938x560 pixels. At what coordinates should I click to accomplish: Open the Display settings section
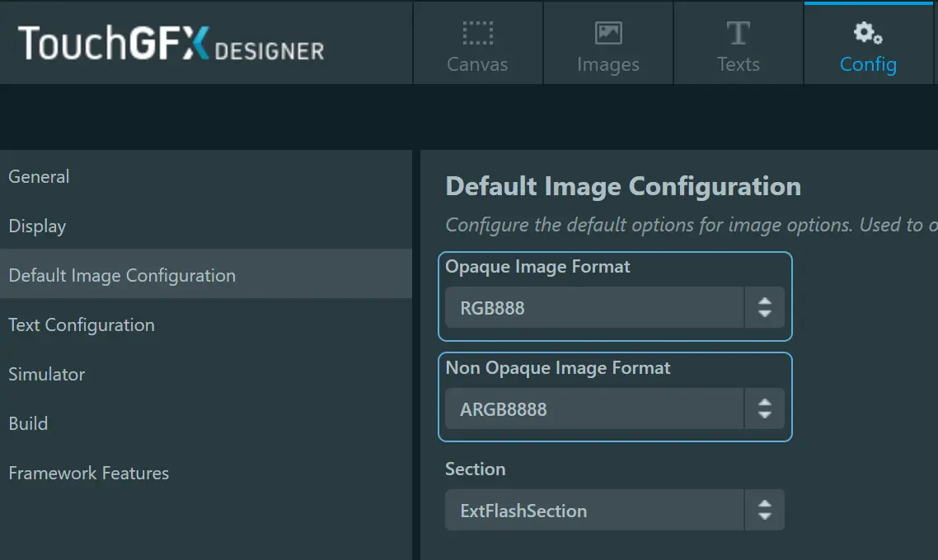[x=206, y=226]
